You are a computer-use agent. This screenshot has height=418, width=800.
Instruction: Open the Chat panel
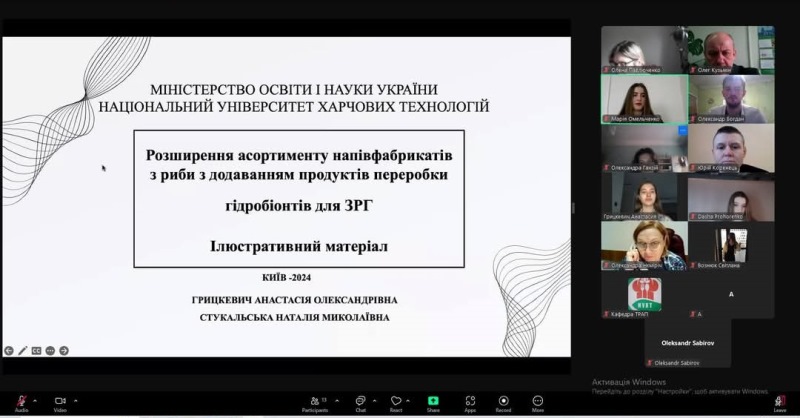click(360, 403)
